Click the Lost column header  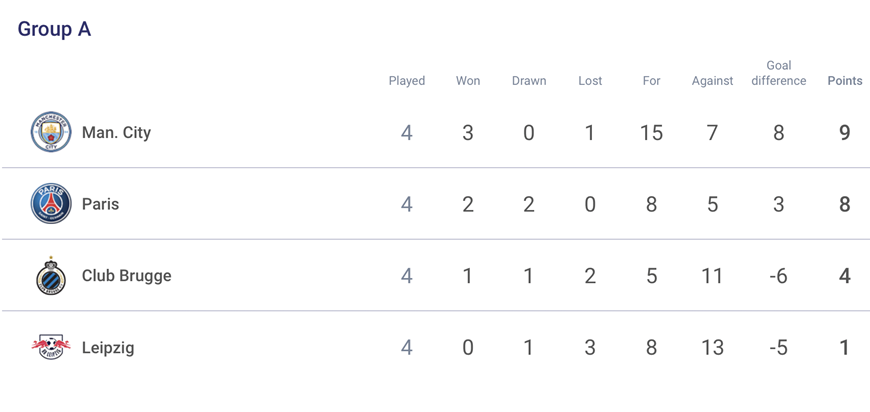tap(590, 81)
